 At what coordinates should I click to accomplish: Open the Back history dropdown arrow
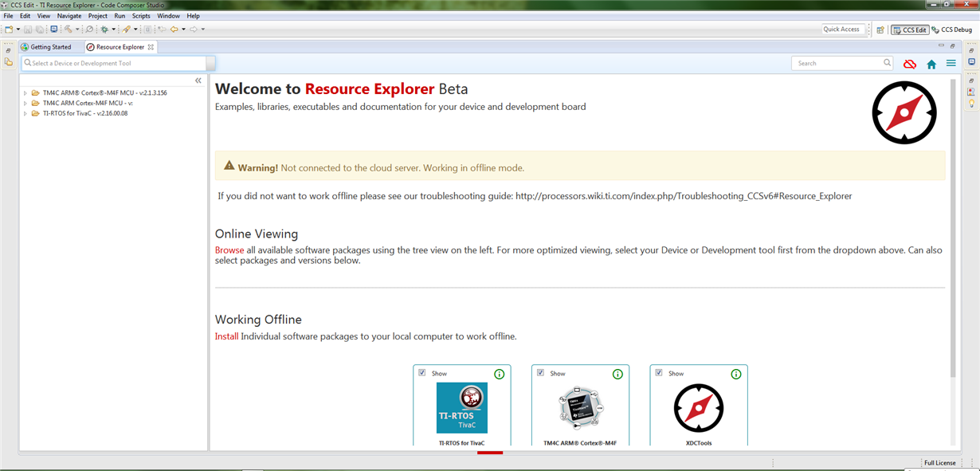183,29
